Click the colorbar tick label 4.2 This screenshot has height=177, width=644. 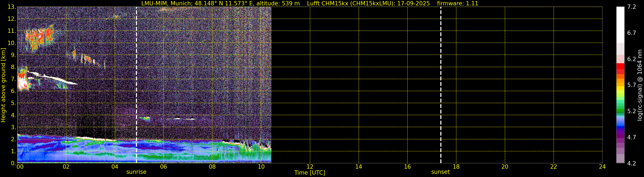pyautogui.click(x=632, y=163)
